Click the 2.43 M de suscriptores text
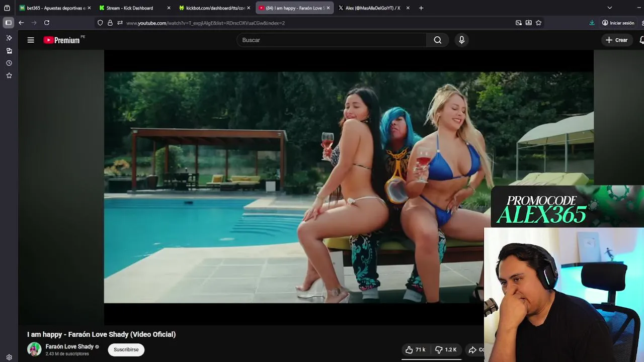This screenshot has height=362, width=644. coord(67,354)
